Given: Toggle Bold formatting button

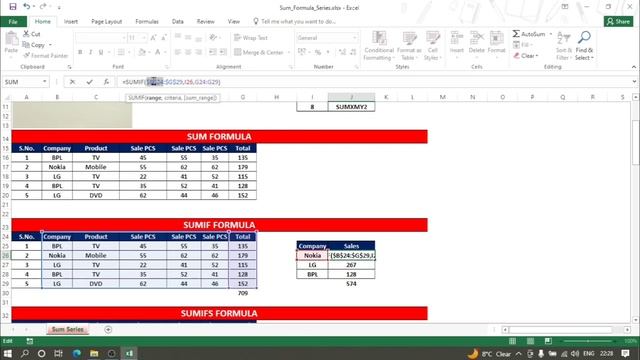Looking at the screenshot, I should click(80, 52).
